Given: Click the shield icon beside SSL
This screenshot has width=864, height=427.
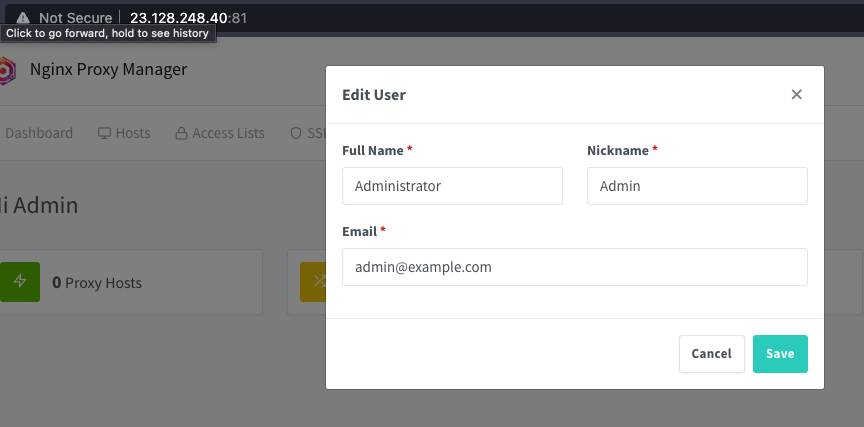Looking at the screenshot, I should [295, 133].
